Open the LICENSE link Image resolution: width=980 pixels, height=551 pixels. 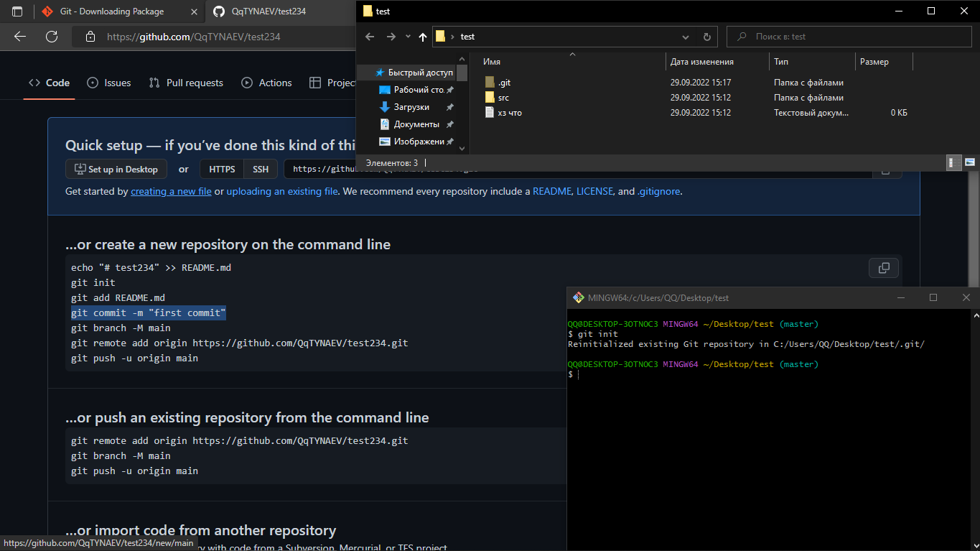click(594, 192)
